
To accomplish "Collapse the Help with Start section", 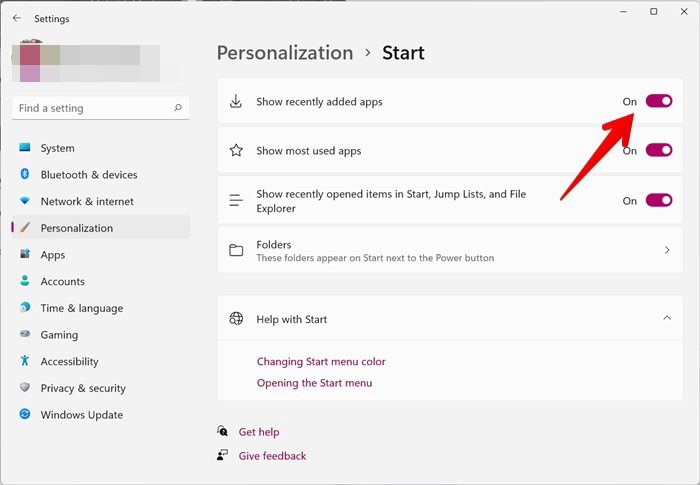I will click(x=667, y=318).
